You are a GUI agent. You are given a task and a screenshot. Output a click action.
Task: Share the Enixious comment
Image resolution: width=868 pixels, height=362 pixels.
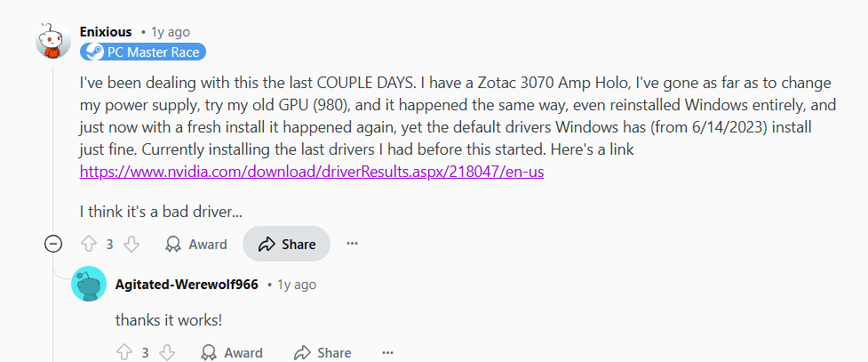(x=286, y=244)
